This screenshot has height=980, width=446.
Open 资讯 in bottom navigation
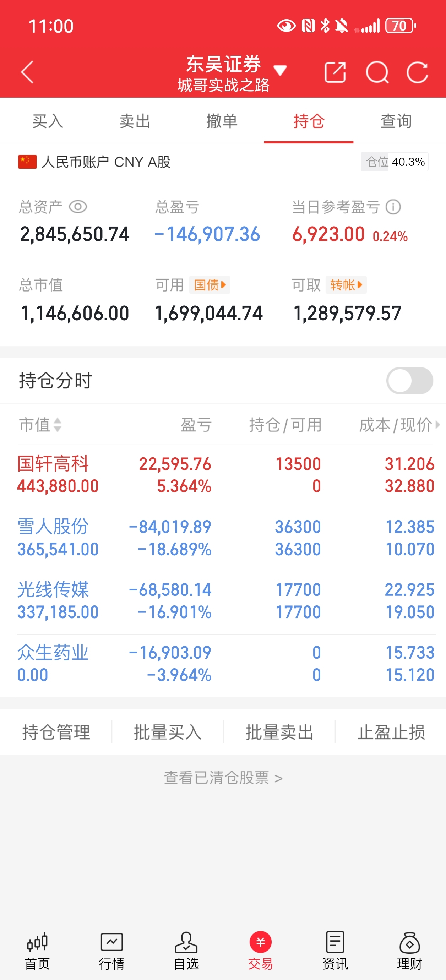[335, 951]
